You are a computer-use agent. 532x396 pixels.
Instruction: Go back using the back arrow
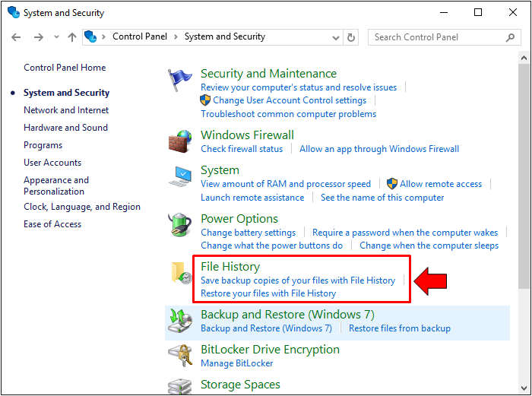point(17,37)
